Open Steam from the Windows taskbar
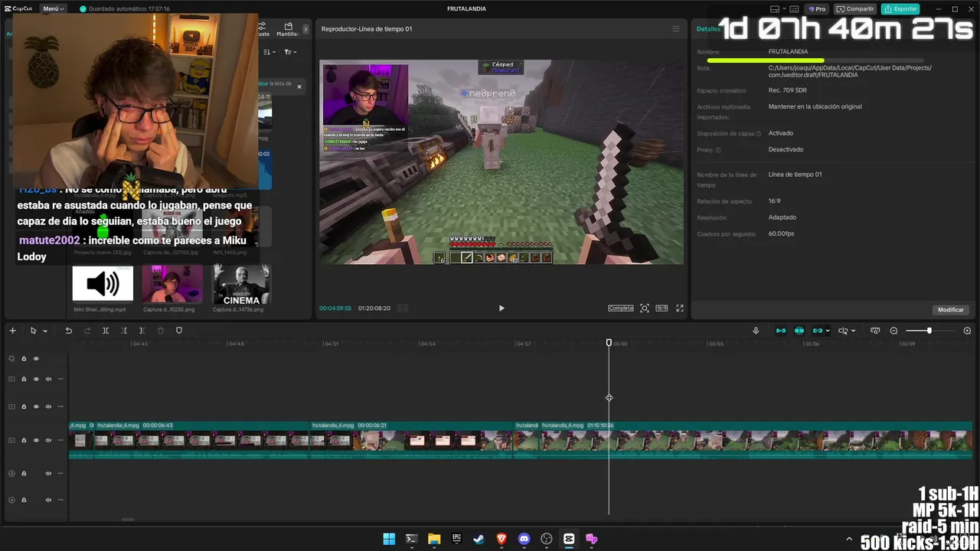 (479, 539)
